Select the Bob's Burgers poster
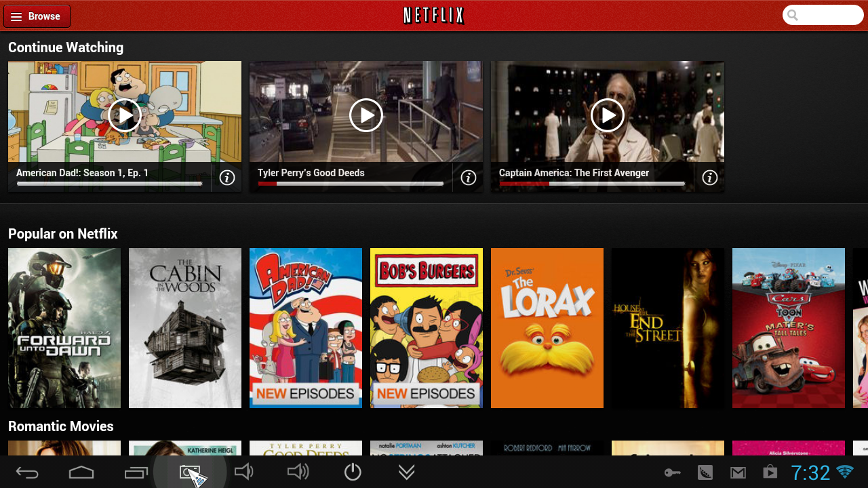This screenshot has height=488, width=868. (427, 328)
